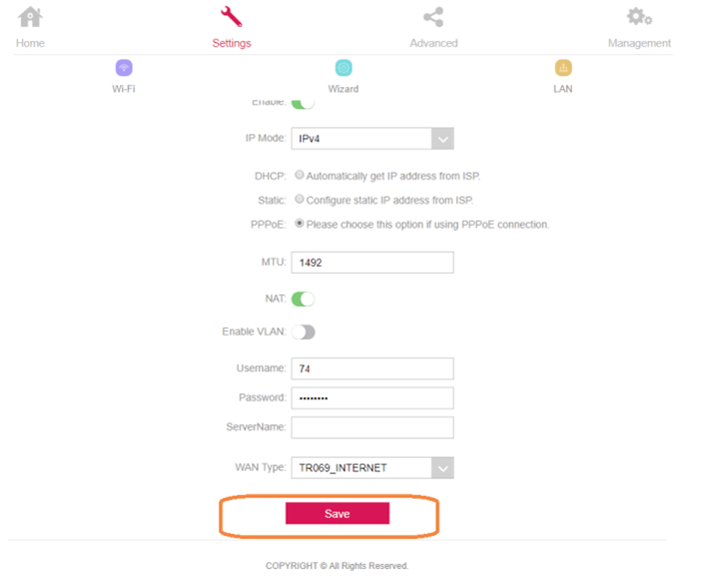Click the purple Wi-Fi icon
The width and height of the screenshot is (710, 588).
coord(124,68)
